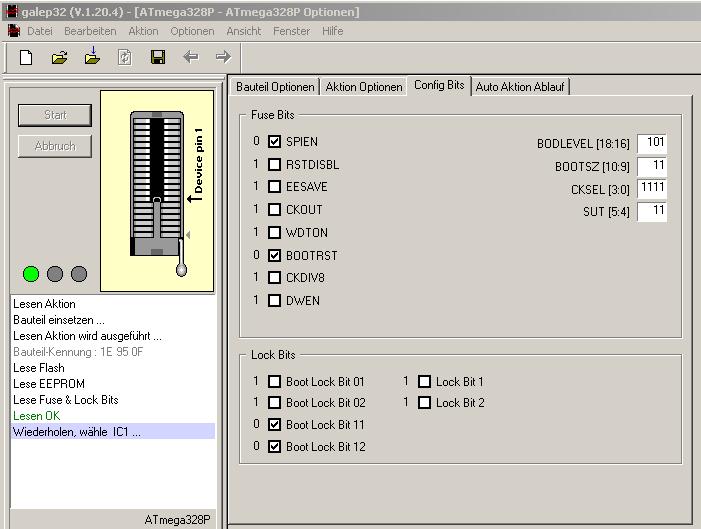
Task: Select highlighted 'Wiederholen, wähle IC1 ...' line
Action: point(113,432)
